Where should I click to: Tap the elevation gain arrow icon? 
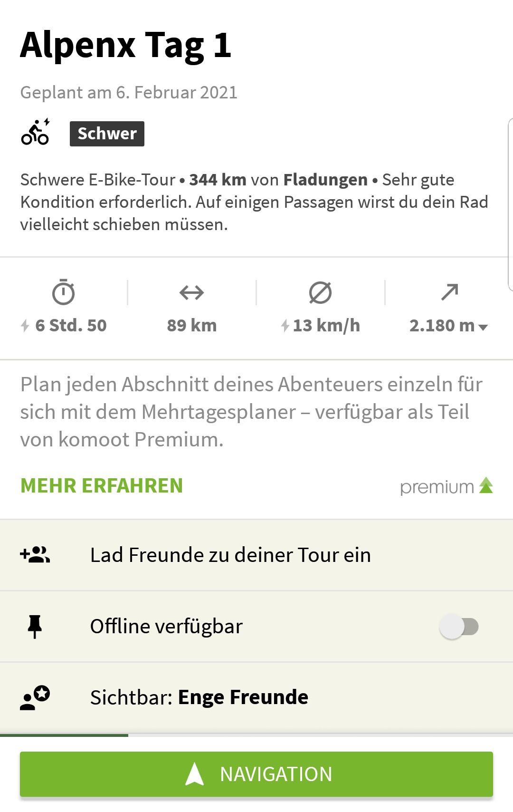click(x=449, y=292)
